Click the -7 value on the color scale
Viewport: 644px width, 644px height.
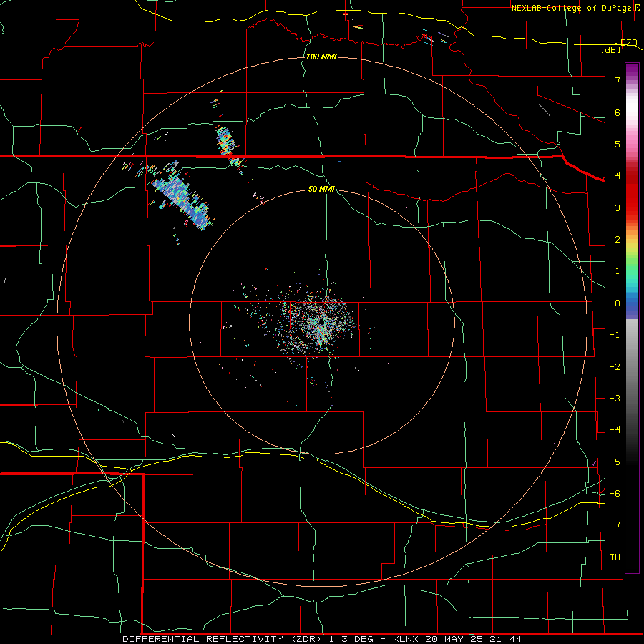[615, 525]
